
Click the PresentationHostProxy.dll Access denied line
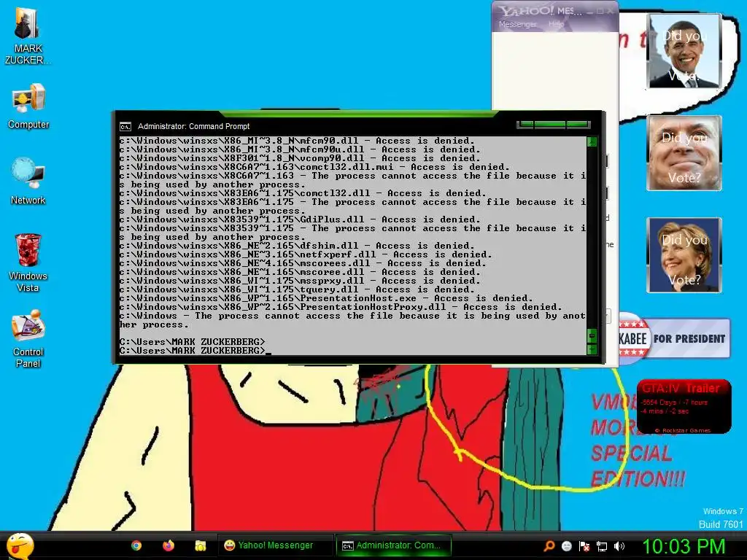[x=341, y=307]
